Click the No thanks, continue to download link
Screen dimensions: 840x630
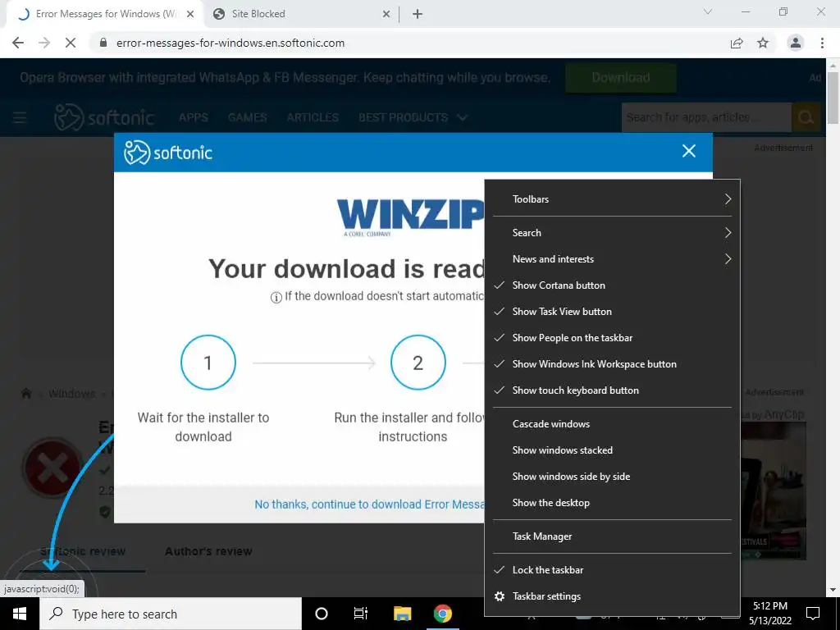click(369, 504)
